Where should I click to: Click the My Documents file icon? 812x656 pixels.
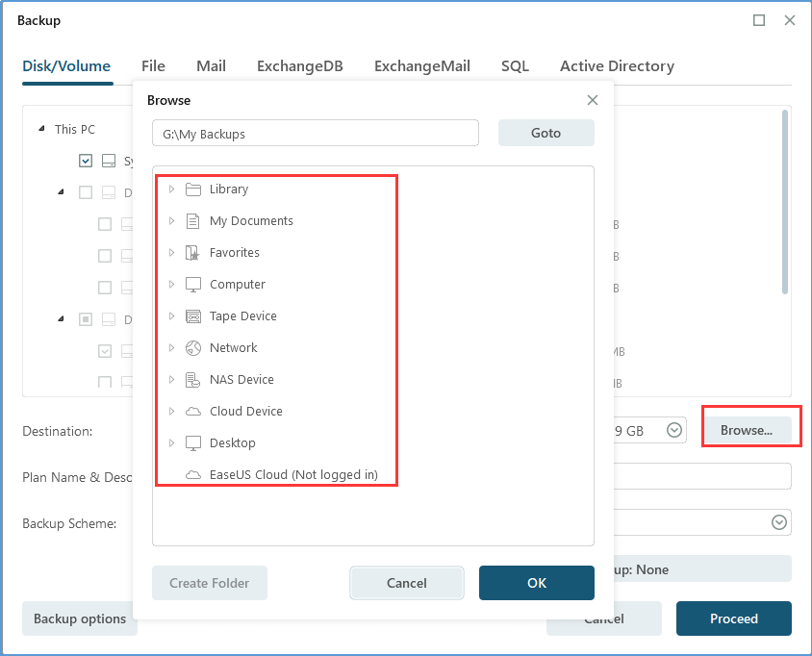click(x=193, y=221)
